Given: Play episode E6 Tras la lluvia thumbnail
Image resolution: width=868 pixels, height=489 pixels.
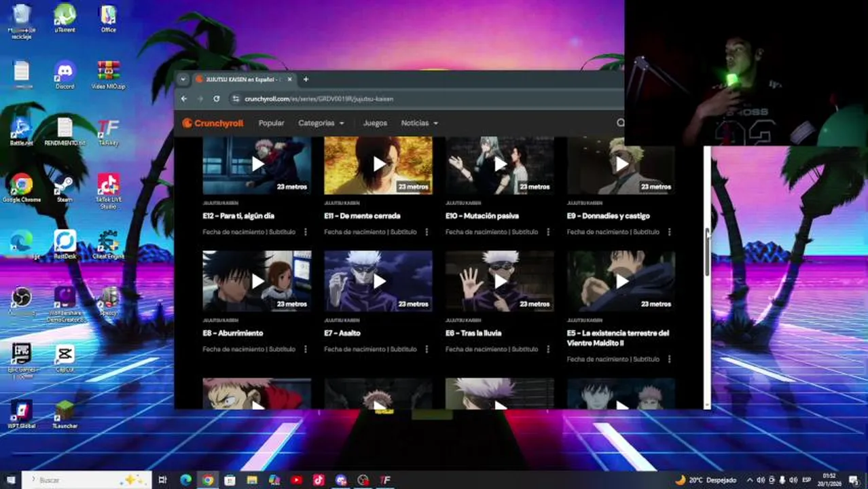Looking at the screenshot, I should click(x=500, y=281).
